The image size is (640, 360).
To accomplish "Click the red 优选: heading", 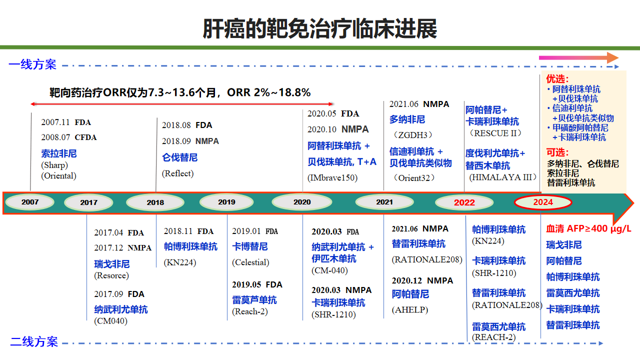I will (558, 79).
